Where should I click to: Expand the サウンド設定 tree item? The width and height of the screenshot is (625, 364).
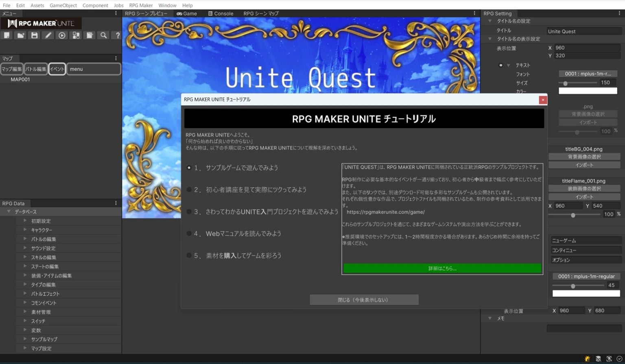pyautogui.click(x=25, y=248)
